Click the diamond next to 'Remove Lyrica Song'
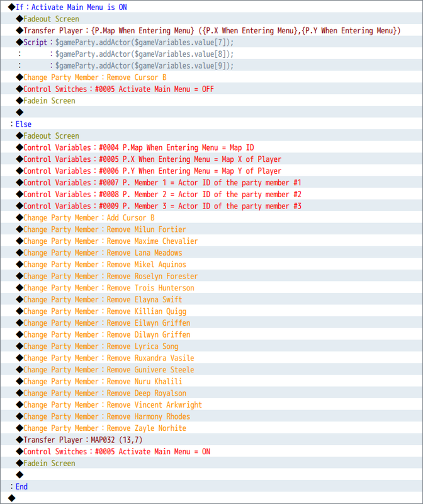 click(x=20, y=346)
